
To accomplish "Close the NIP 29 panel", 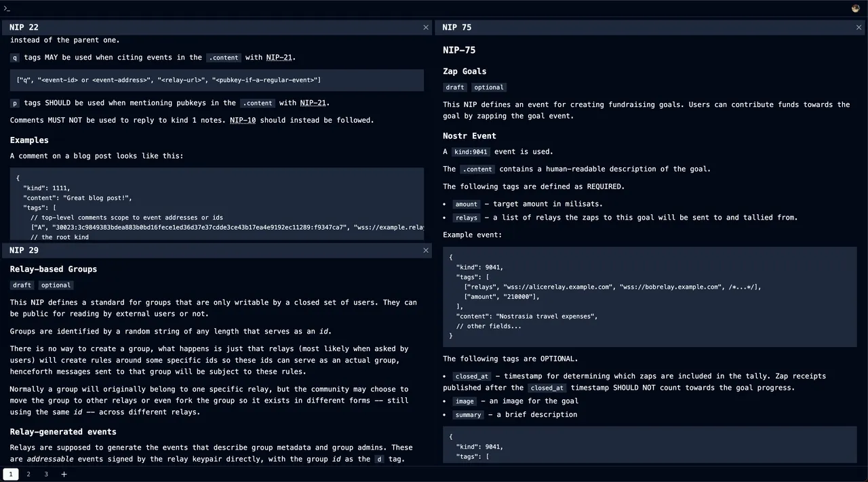I will [x=426, y=250].
